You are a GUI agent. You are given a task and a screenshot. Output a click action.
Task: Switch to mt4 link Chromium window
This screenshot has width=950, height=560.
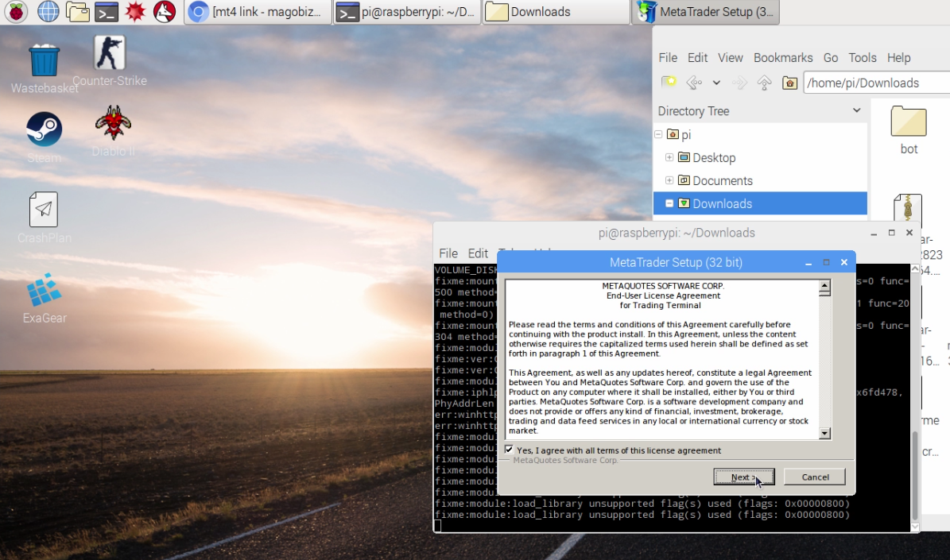click(258, 12)
